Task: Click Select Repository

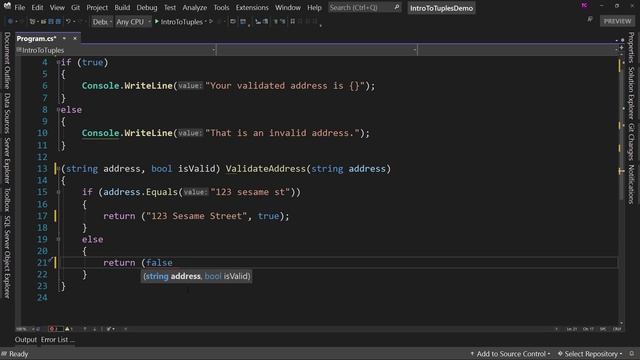Action: pyautogui.click(x=590, y=354)
